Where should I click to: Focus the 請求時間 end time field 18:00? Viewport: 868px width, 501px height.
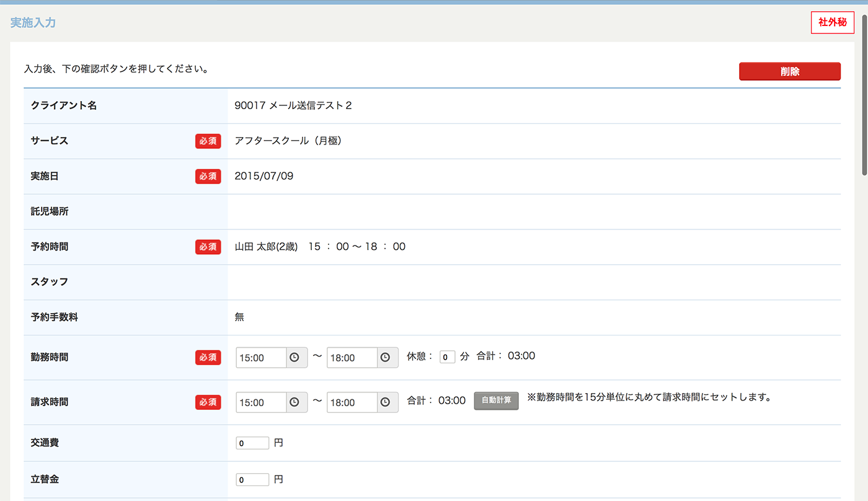click(352, 402)
